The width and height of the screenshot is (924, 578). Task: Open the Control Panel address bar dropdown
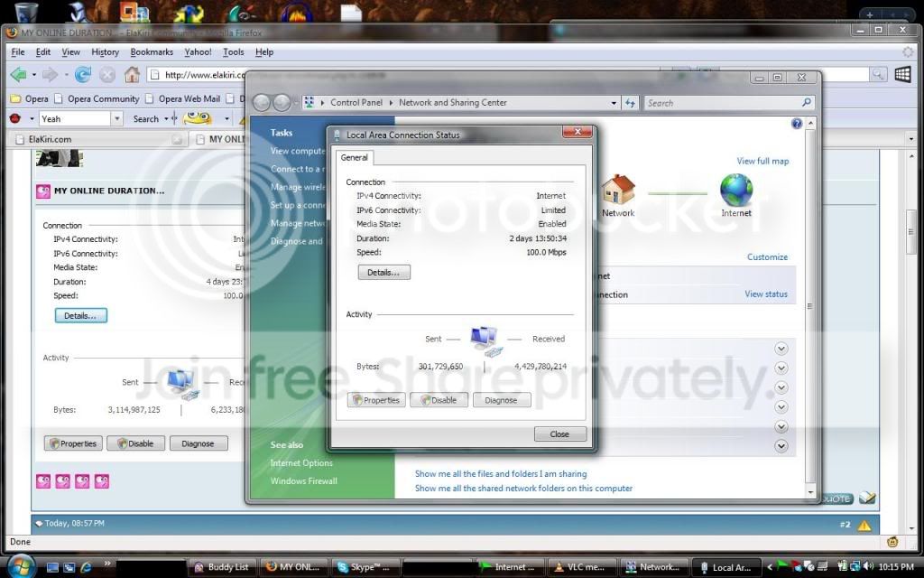[614, 103]
